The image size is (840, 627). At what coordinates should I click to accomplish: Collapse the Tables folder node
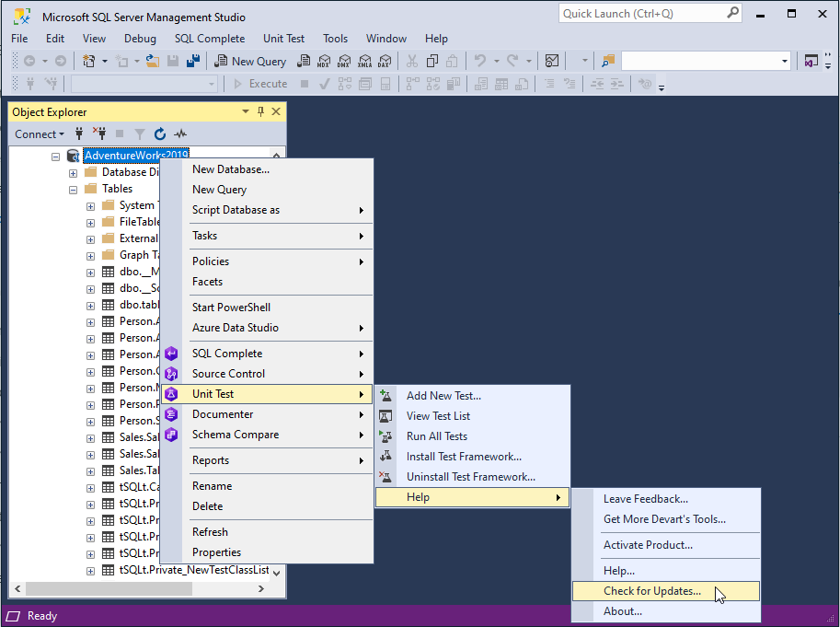pyautogui.click(x=73, y=190)
